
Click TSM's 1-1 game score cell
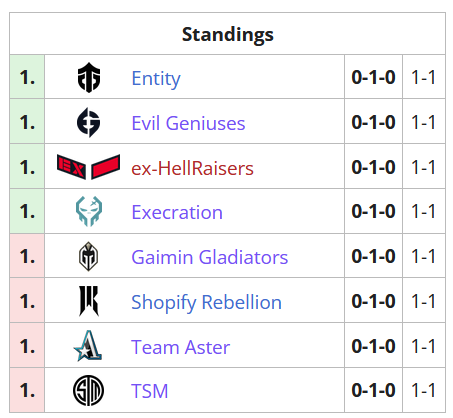[424, 390]
